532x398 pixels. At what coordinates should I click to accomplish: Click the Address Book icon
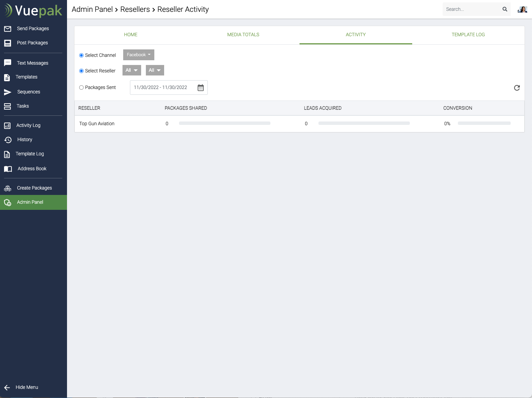8,169
